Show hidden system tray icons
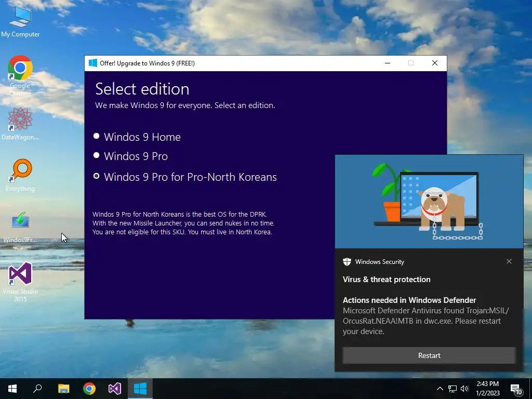Image resolution: width=532 pixels, height=399 pixels. (x=440, y=389)
